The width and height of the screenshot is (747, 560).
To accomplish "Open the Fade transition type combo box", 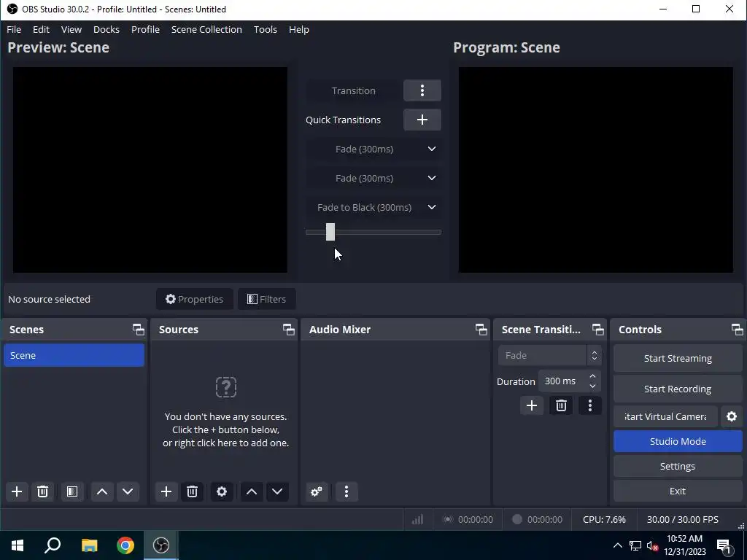I will coord(550,355).
